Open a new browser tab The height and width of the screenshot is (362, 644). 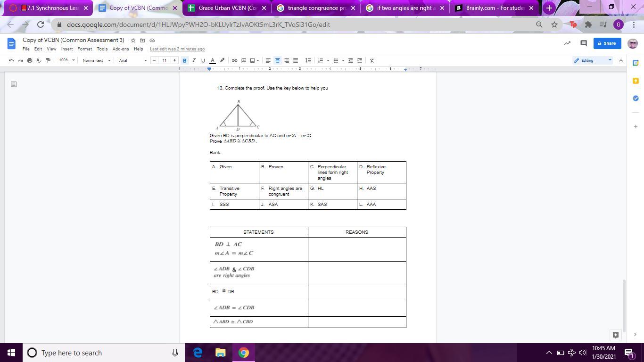click(549, 8)
